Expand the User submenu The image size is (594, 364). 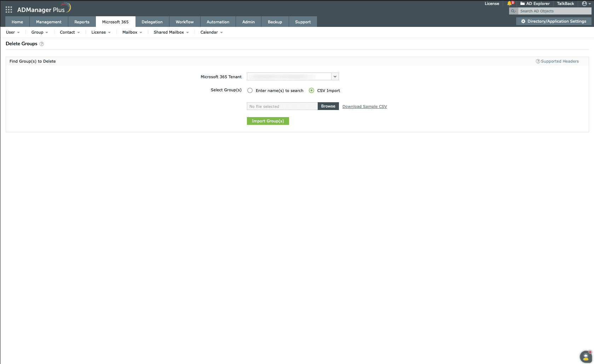(x=13, y=33)
